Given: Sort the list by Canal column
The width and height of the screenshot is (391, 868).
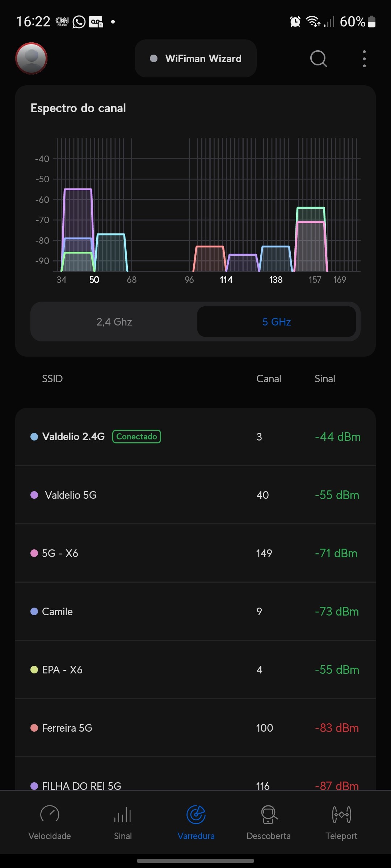Looking at the screenshot, I should 269,379.
